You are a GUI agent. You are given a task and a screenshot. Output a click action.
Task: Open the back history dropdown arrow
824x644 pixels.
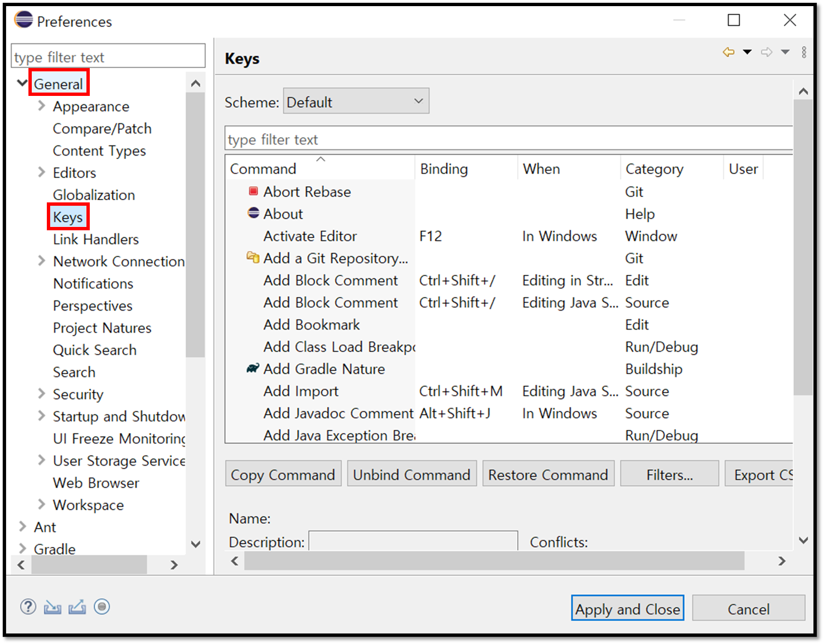tap(747, 52)
